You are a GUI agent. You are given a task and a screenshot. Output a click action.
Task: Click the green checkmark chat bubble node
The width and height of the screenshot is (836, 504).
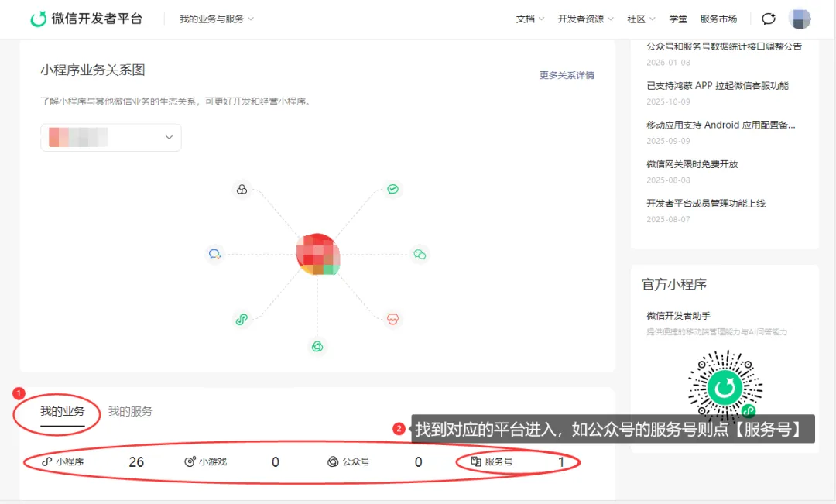coord(393,190)
